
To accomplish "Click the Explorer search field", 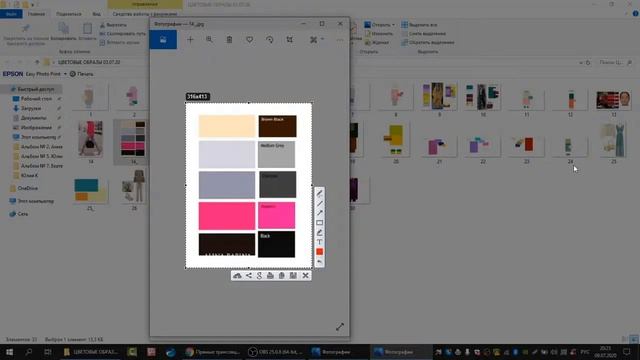I will (x=615, y=62).
